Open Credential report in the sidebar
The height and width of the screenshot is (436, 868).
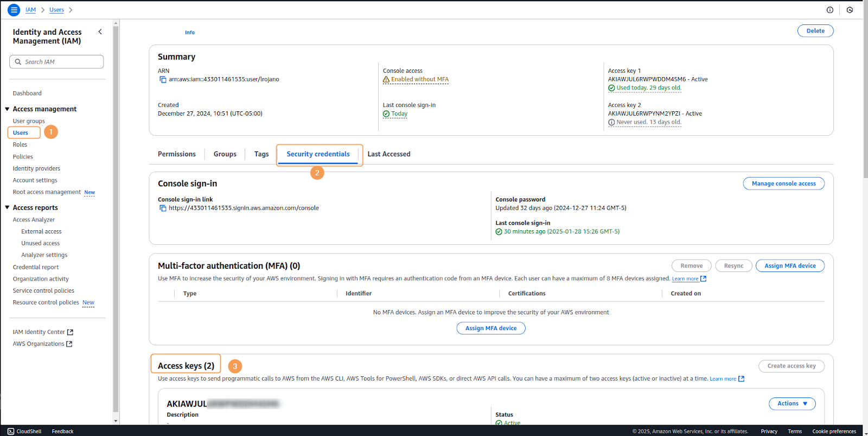[36, 267]
